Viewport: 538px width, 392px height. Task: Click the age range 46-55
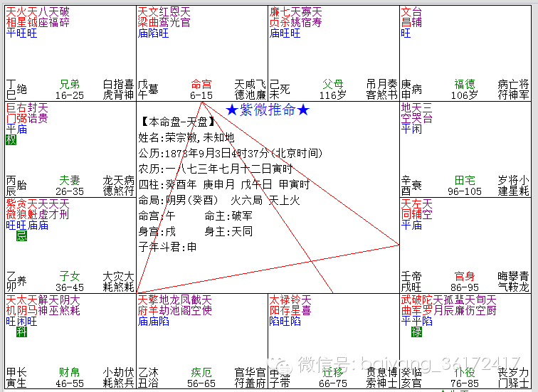[x=70, y=383]
